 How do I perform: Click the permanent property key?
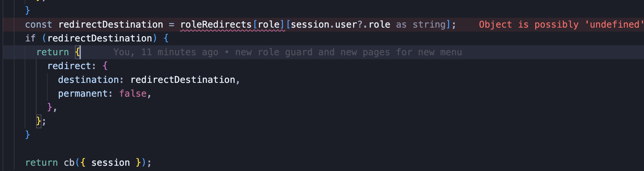click(x=83, y=94)
